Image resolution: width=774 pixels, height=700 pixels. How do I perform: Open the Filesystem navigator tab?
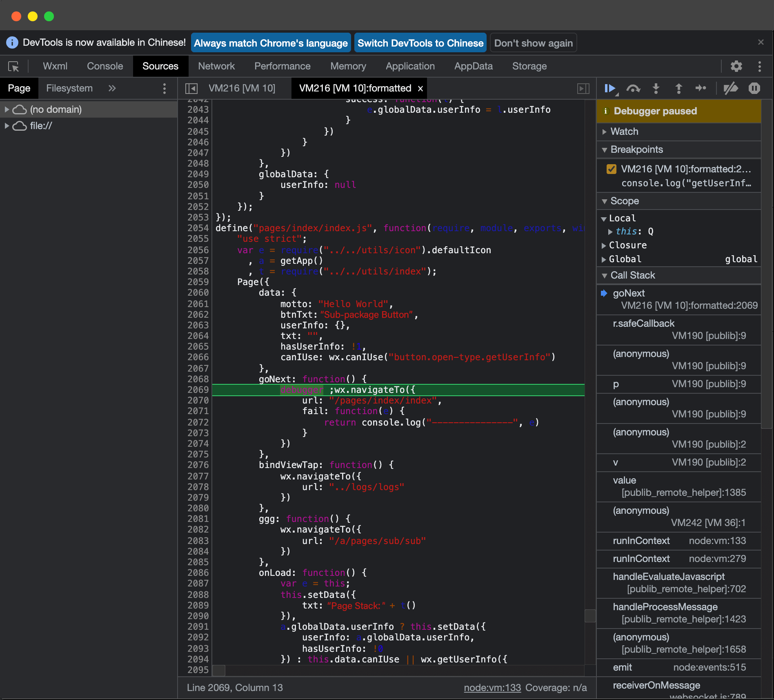tap(69, 88)
